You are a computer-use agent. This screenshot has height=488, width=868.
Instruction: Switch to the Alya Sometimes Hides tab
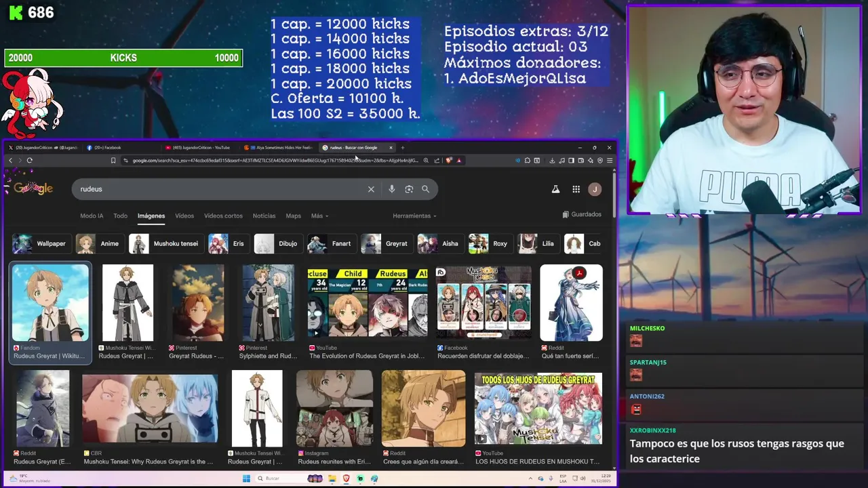(x=279, y=147)
